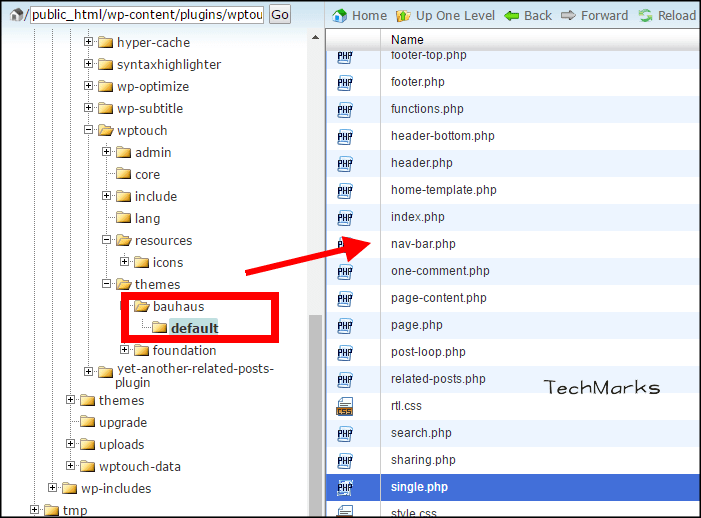Click the wptouch open folder icon
The height and width of the screenshot is (518, 701).
[105, 131]
